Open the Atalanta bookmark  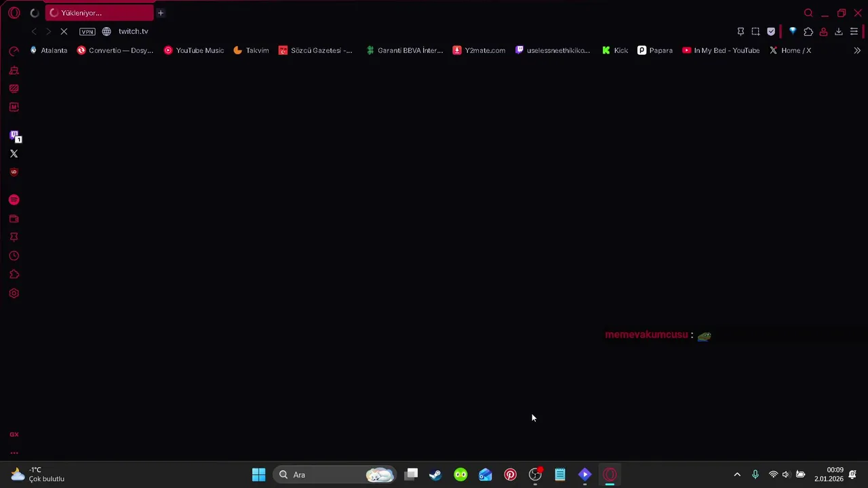48,50
